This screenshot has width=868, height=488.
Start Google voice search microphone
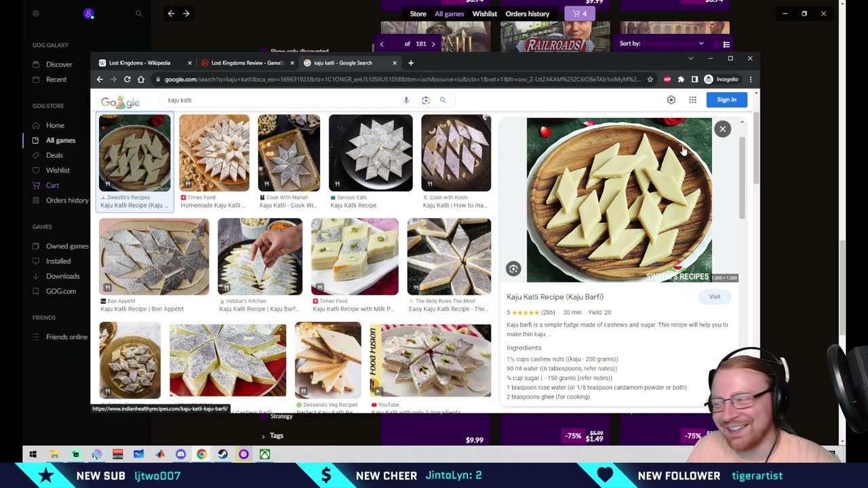pyautogui.click(x=406, y=100)
